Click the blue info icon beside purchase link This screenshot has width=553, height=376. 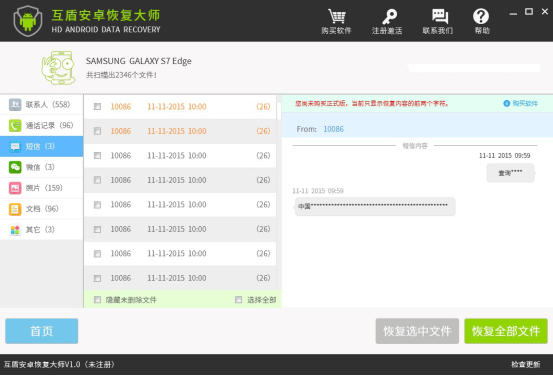506,103
